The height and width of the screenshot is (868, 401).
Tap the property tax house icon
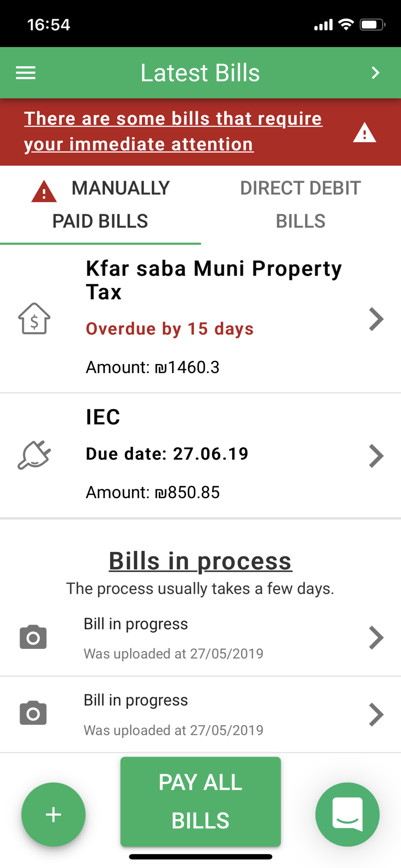(34, 318)
